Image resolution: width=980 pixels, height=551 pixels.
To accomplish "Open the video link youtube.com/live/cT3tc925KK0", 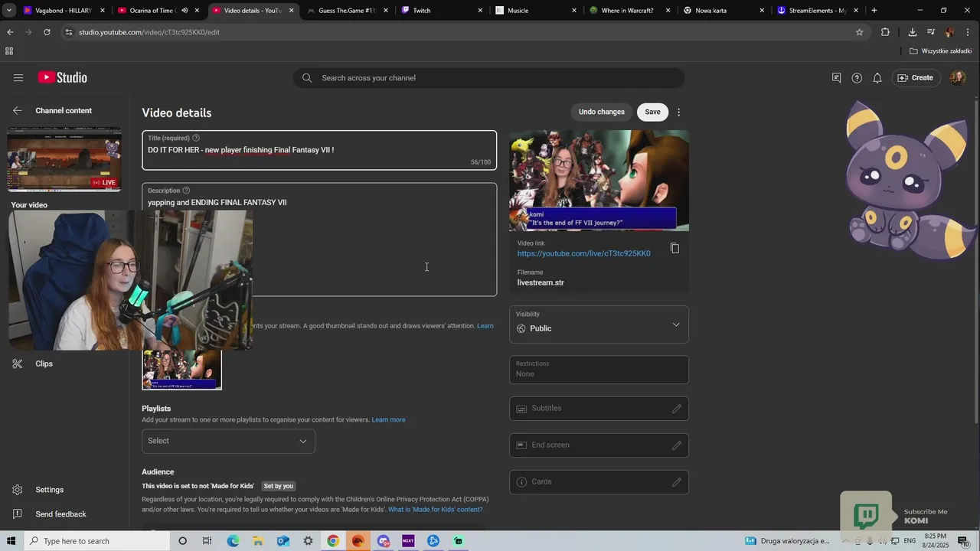I will click(x=583, y=253).
